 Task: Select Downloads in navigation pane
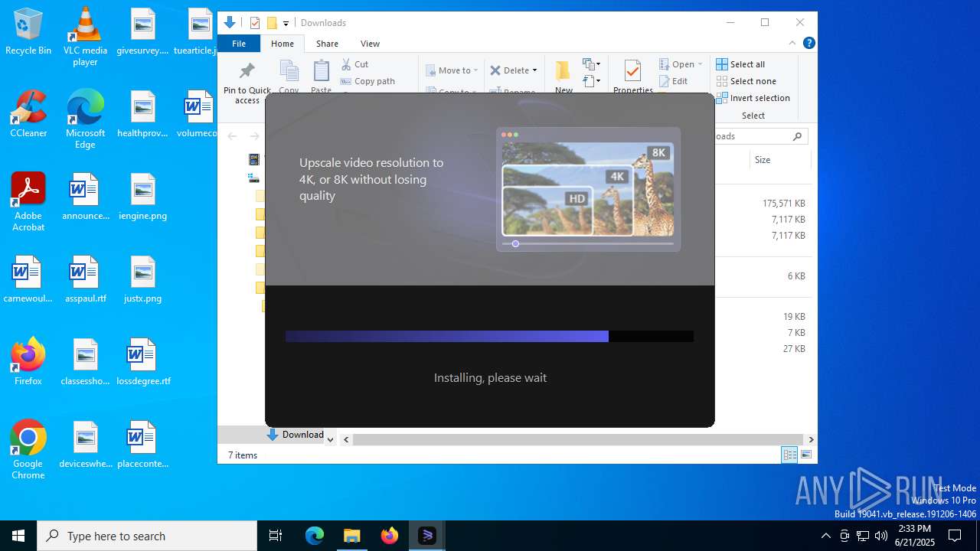click(x=296, y=435)
